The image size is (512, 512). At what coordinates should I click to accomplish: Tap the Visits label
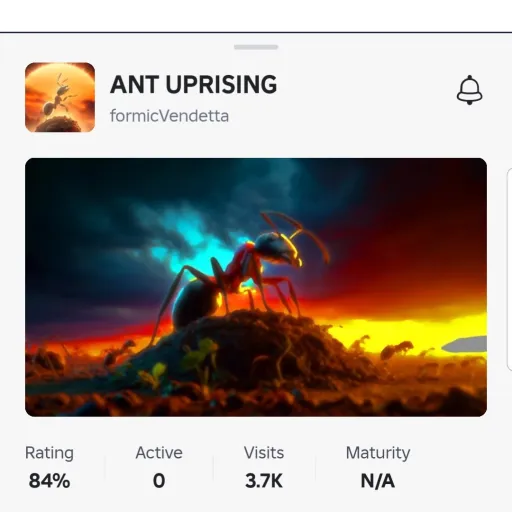(x=264, y=453)
